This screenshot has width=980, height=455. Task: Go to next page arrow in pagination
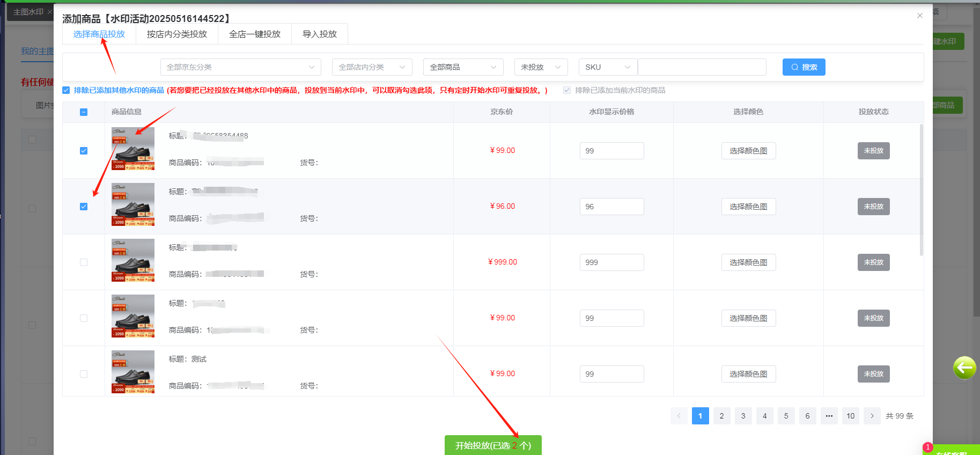click(x=872, y=416)
